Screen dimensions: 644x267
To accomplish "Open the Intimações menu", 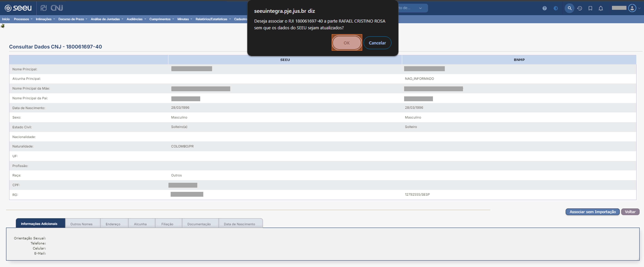I will coord(45,19).
